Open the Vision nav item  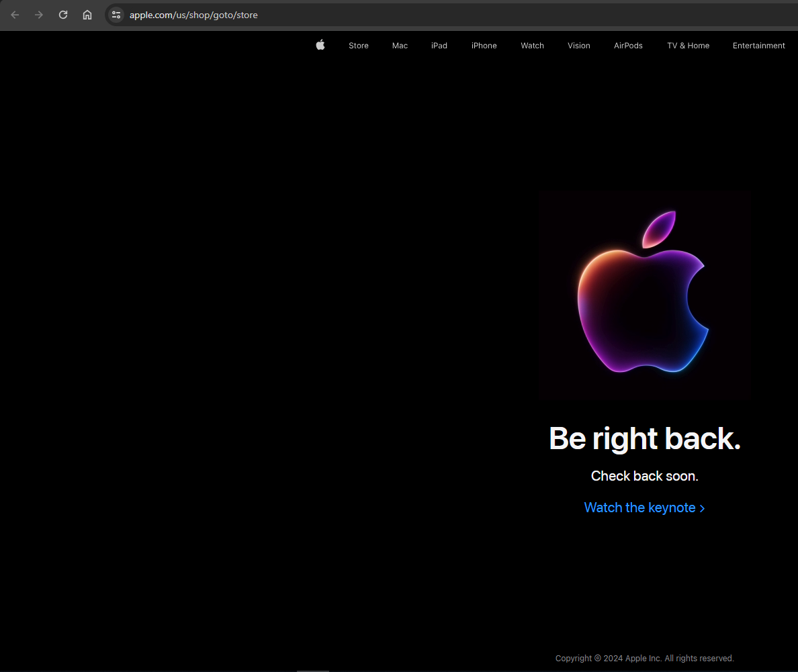578,46
